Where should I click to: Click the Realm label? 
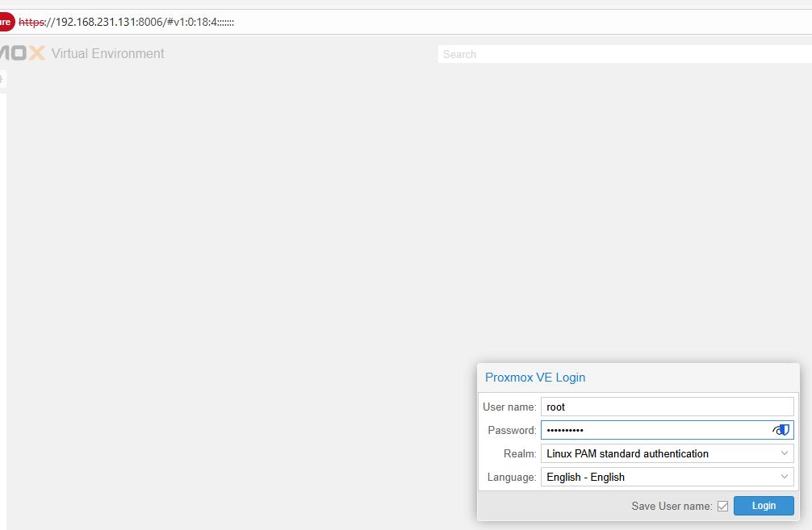coord(520,453)
